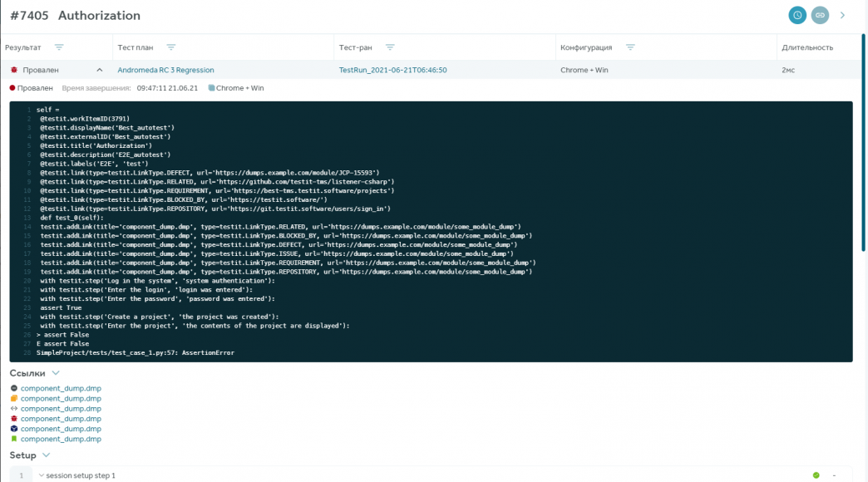This screenshot has width=868, height=482.
Task: Click the dark blue cube icon link
Action: click(14, 429)
